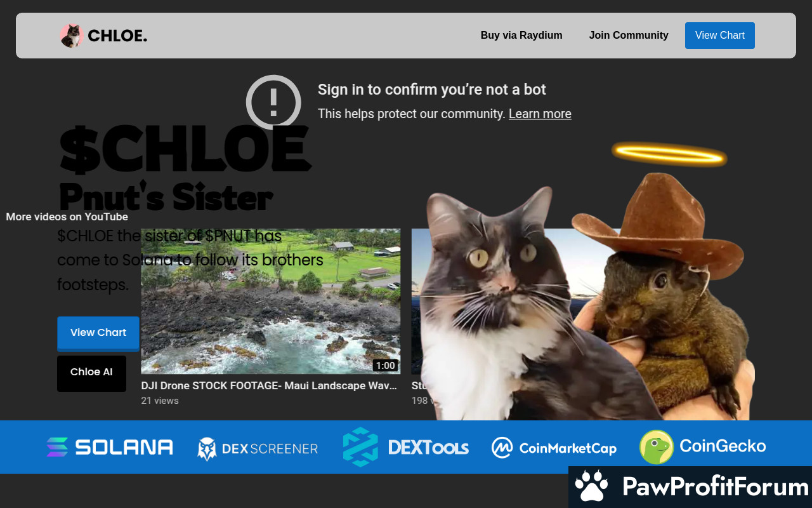
Task: Open the DJI Drone Stock Footage video title
Action: (269, 385)
